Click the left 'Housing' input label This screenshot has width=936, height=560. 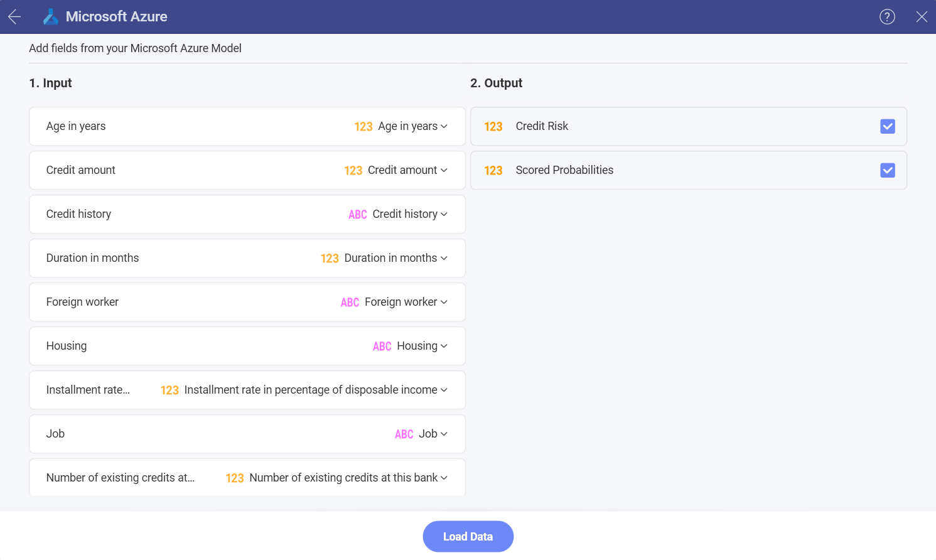click(67, 346)
